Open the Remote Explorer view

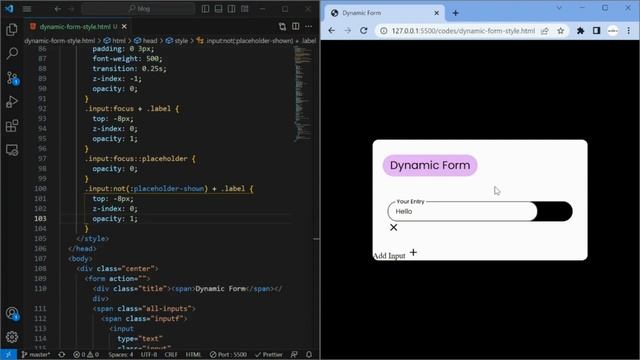pyautogui.click(x=12, y=150)
